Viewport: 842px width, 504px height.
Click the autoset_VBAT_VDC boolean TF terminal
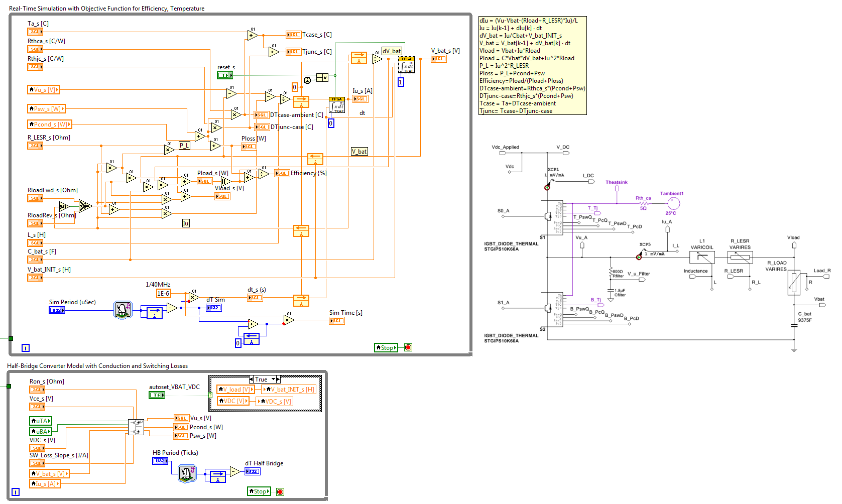[x=157, y=395]
